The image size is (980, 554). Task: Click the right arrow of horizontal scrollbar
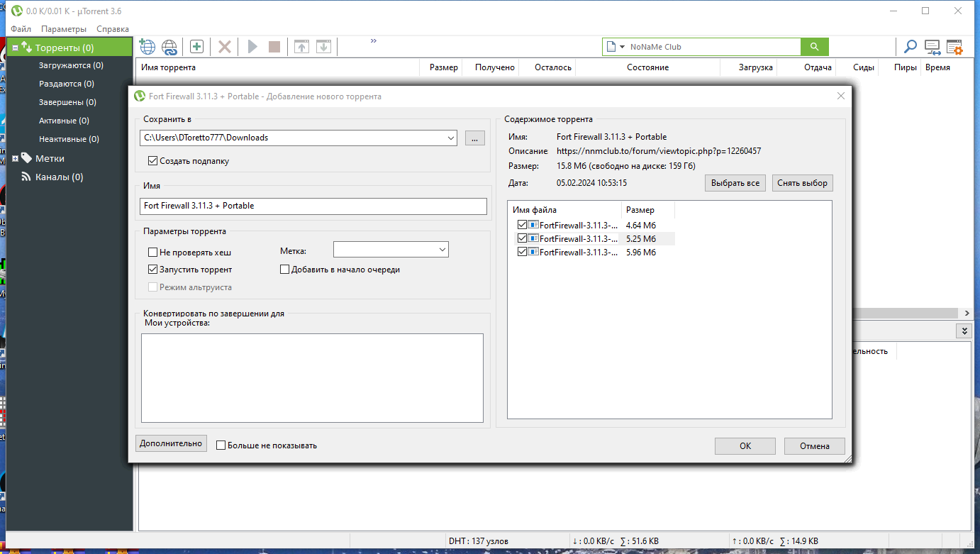point(967,313)
